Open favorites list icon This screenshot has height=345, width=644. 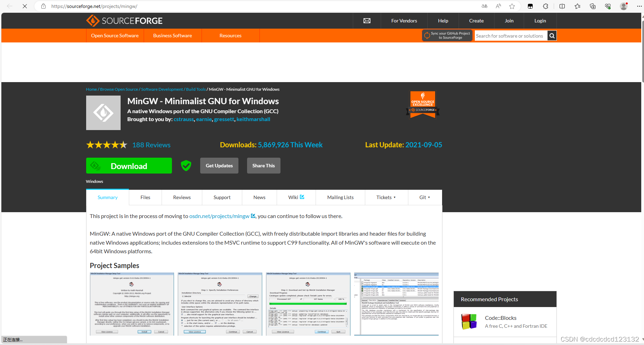click(577, 6)
